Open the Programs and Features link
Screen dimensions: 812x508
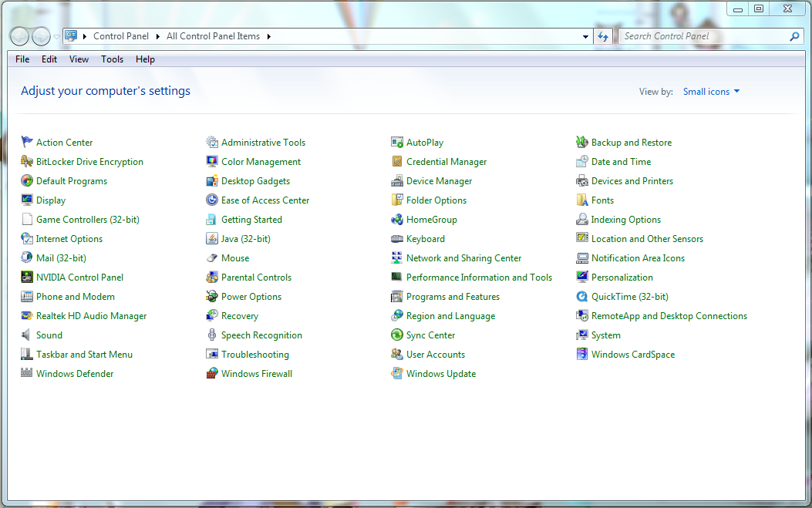[x=453, y=297]
